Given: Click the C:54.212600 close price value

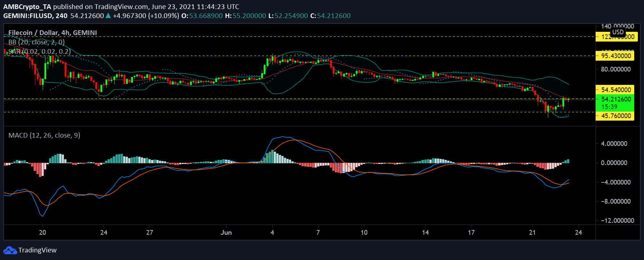Looking at the screenshot, I should tap(330, 16).
